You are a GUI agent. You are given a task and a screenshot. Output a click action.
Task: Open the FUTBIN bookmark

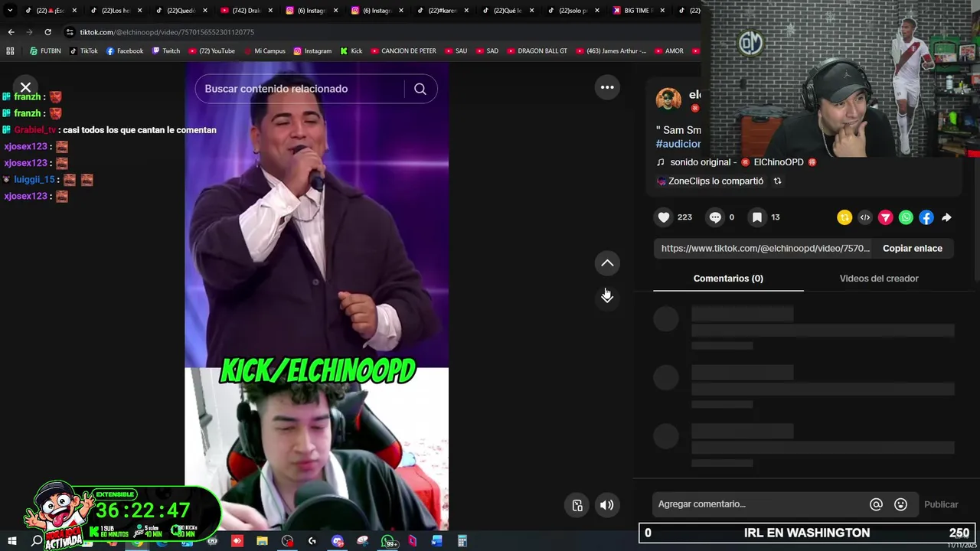coord(45,51)
